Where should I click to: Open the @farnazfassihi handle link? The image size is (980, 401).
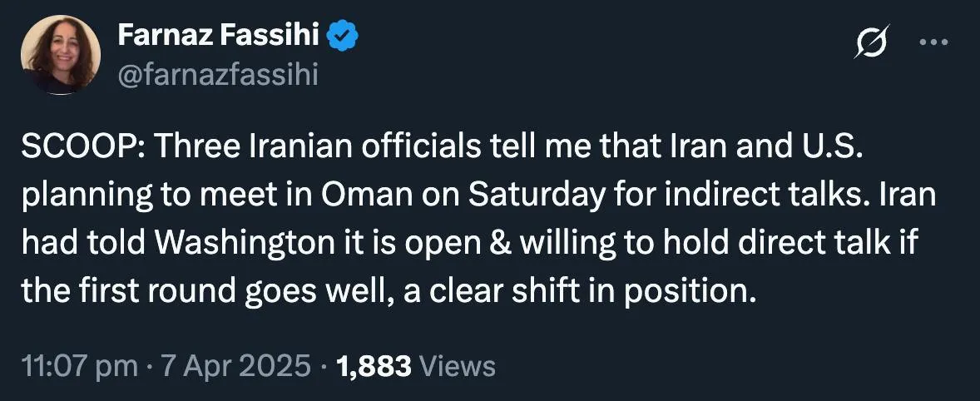pos(218,76)
